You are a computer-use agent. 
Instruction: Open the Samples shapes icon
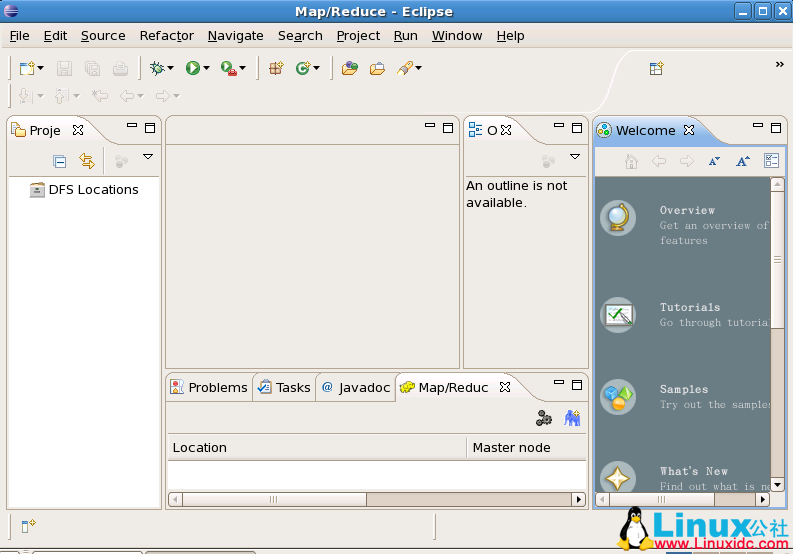[x=618, y=397]
